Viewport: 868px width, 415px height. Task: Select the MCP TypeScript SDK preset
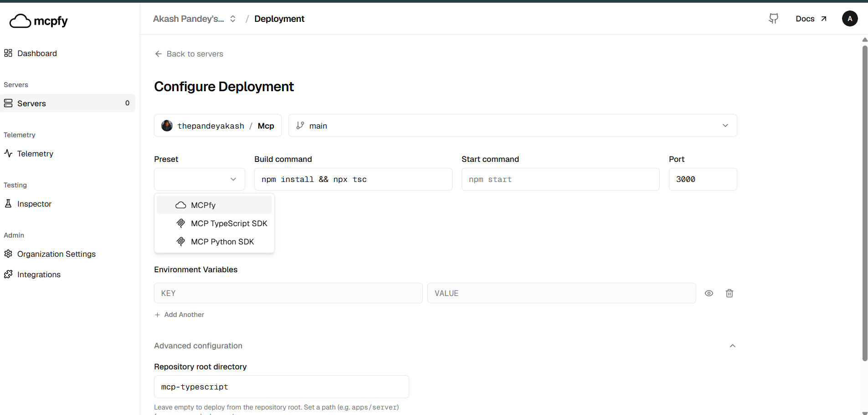click(x=214, y=223)
